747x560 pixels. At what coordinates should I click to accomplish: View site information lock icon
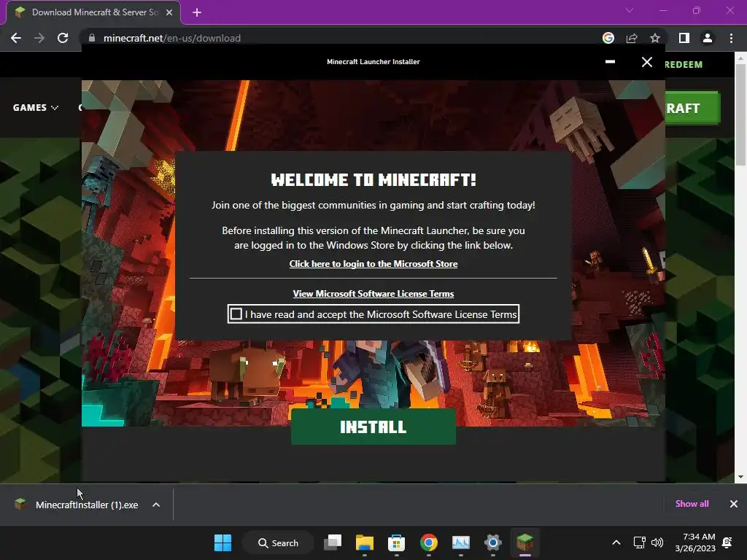[x=92, y=38]
